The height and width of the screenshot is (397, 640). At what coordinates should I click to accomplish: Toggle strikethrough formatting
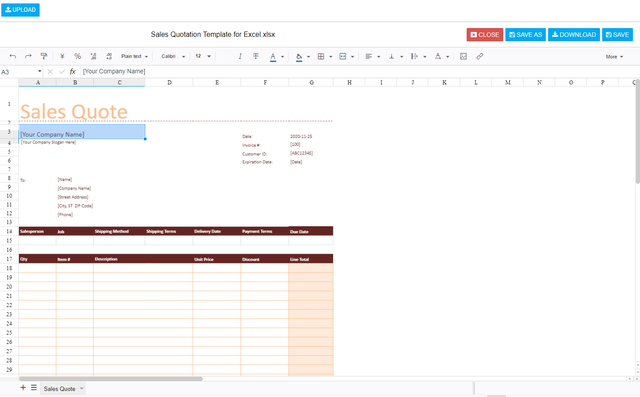pos(256,56)
